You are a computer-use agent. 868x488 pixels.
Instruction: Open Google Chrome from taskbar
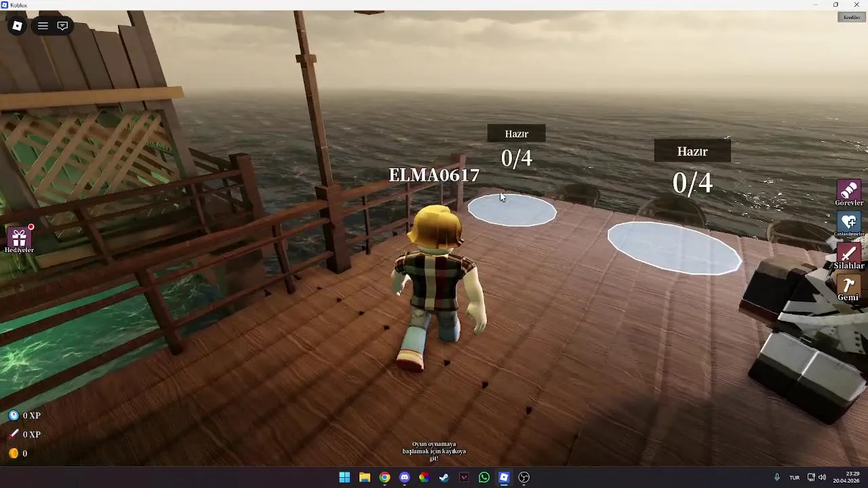coord(384,477)
